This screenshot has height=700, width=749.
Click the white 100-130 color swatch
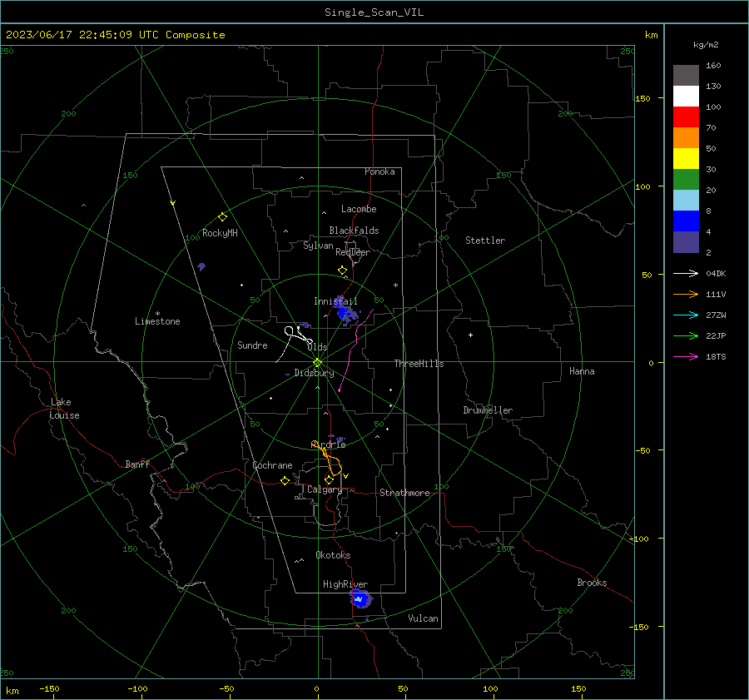pos(686,96)
